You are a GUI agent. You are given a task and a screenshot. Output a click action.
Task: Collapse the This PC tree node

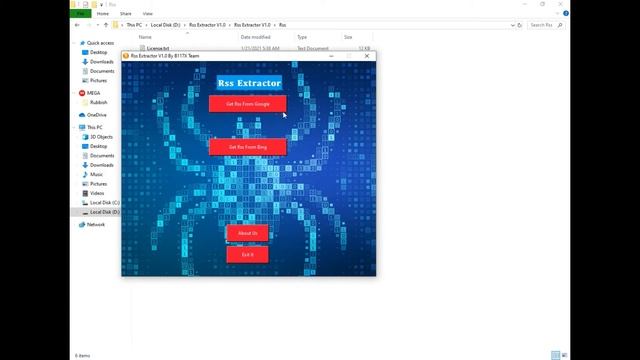point(74,127)
